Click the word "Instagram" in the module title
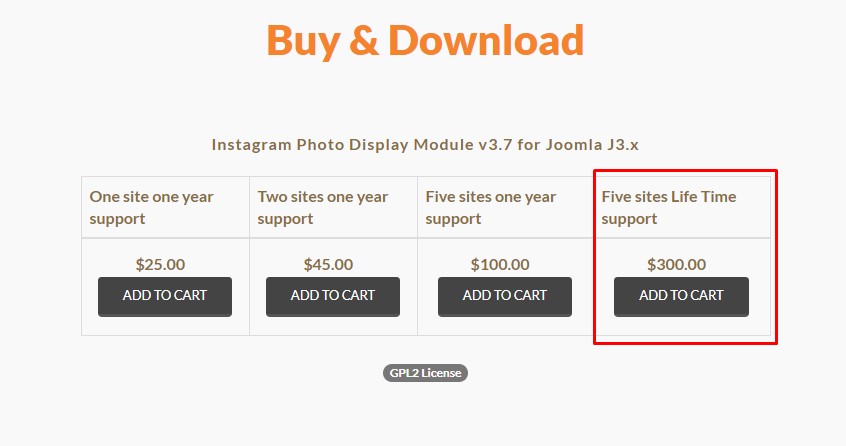Image resolution: width=846 pixels, height=446 pixels. click(251, 145)
